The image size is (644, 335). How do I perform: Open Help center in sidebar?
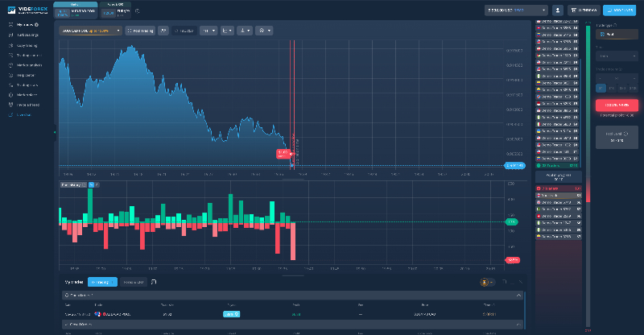26,76
